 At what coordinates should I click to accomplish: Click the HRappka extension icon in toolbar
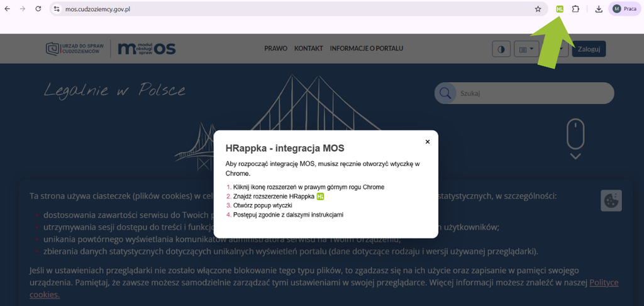[x=559, y=9]
